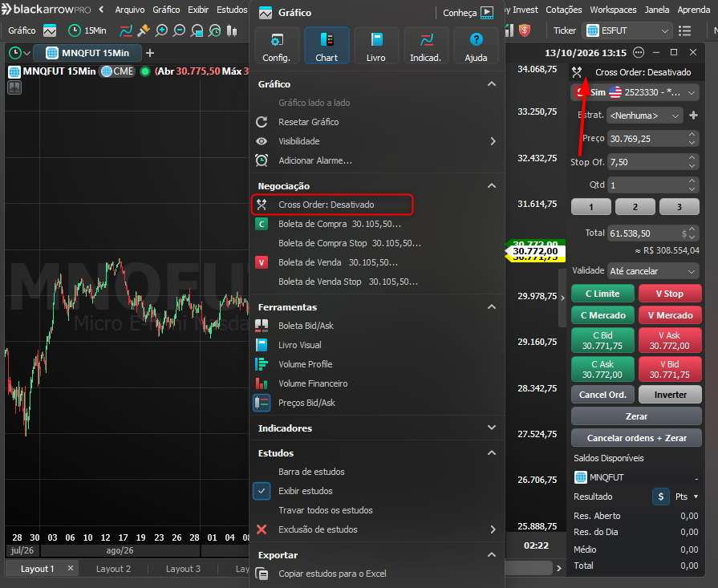The height and width of the screenshot is (588, 718).
Task: Click the zoom time-period magnifier icon
Action: point(214,30)
